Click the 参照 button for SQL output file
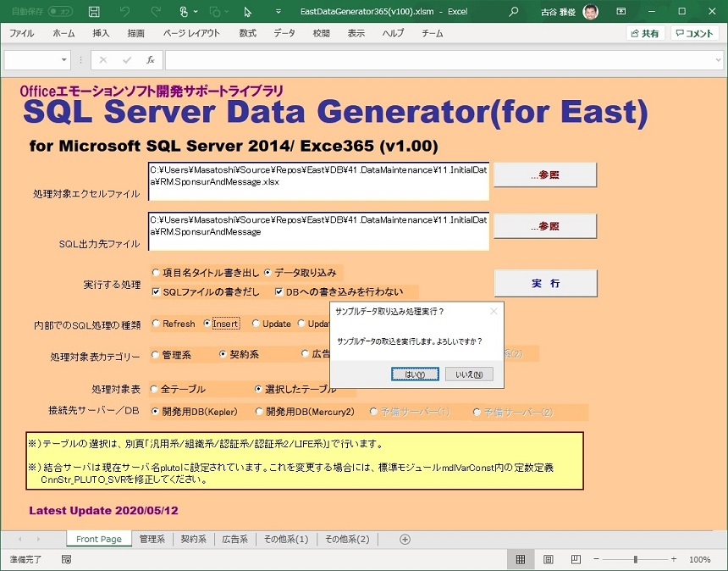Viewport: 728px width, 571px height. coord(545,226)
